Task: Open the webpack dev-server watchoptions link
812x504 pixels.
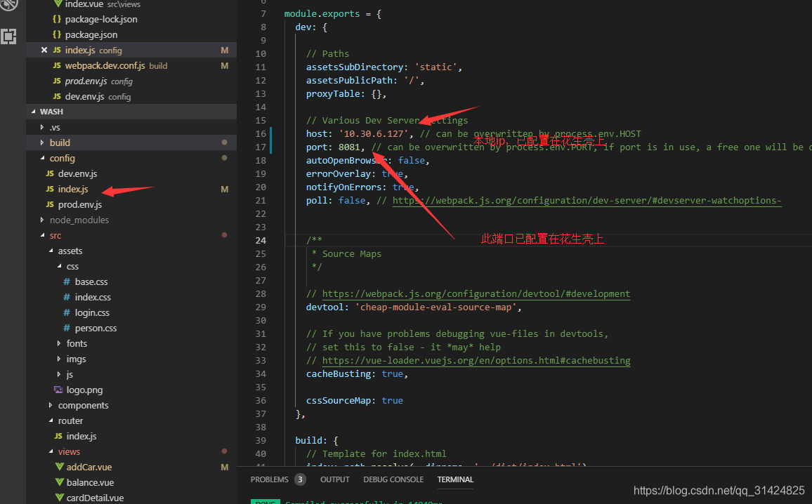Action: pyautogui.click(x=587, y=201)
